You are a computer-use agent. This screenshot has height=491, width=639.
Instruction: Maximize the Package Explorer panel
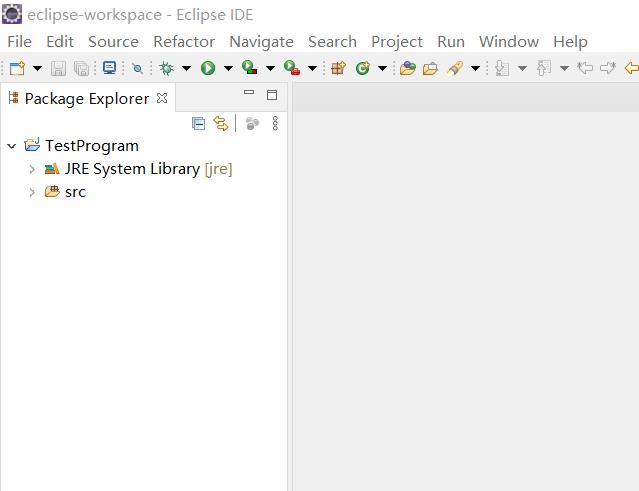[x=272, y=95]
